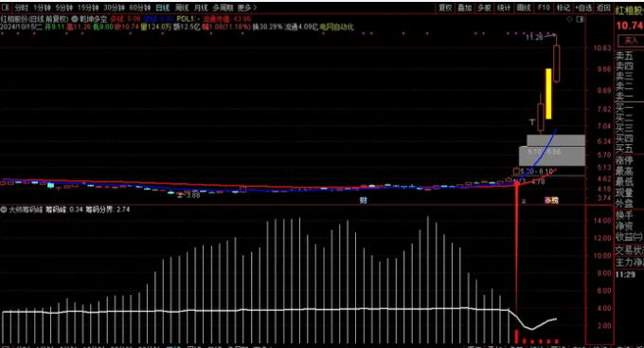The width and height of the screenshot is (644, 348).
Task: Open the indicator menu icon before 乾坤多空
Action: (75, 19)
